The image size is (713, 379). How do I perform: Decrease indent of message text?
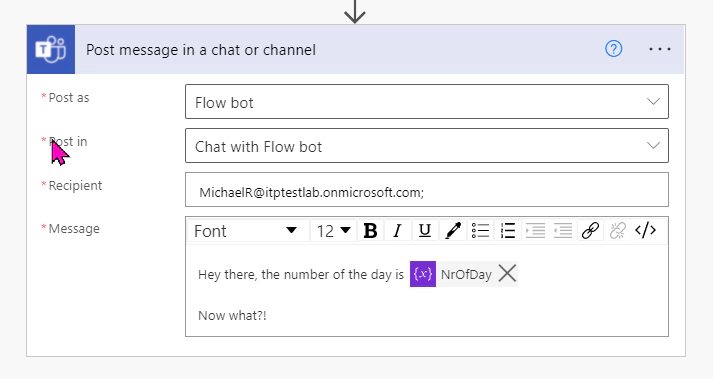(562, 231)
